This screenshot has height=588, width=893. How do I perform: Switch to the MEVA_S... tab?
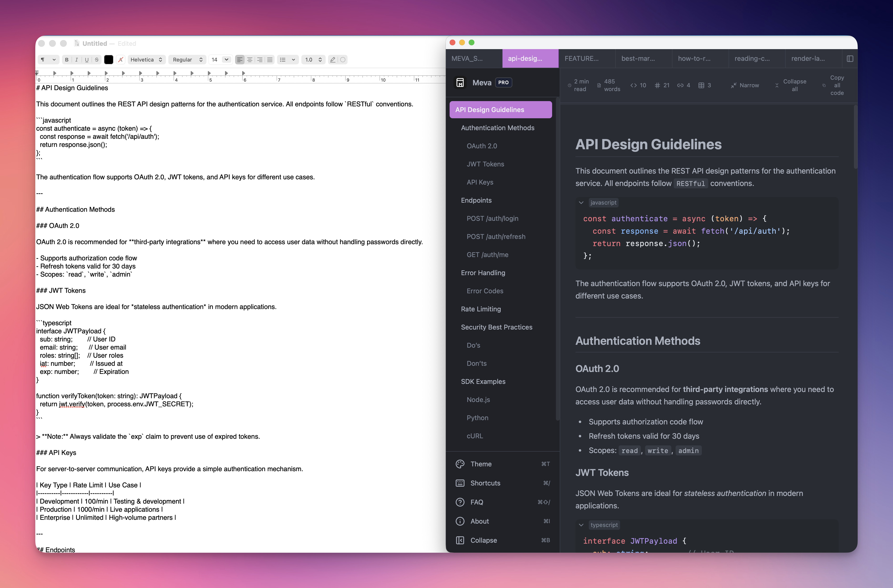coord(474,58)
